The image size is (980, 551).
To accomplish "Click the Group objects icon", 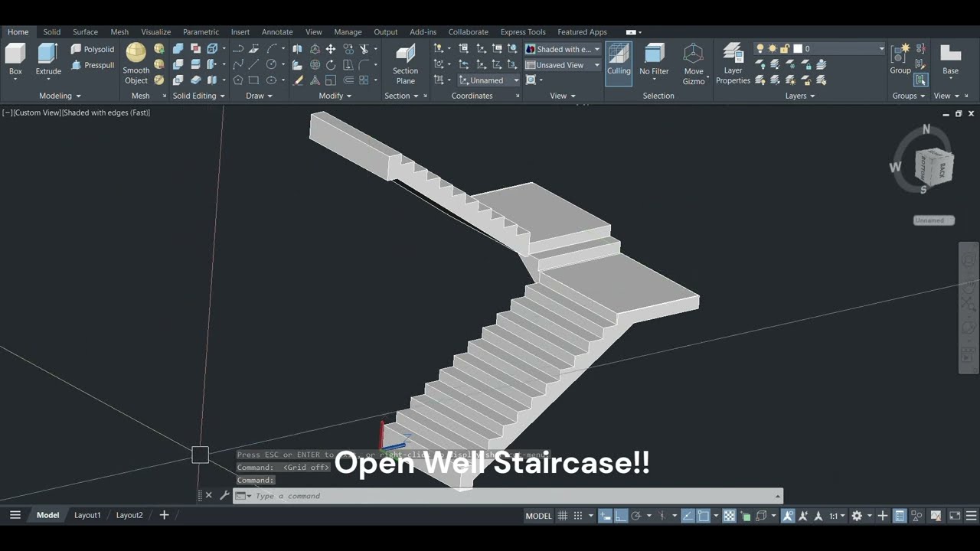I will [x=900, y=58].
